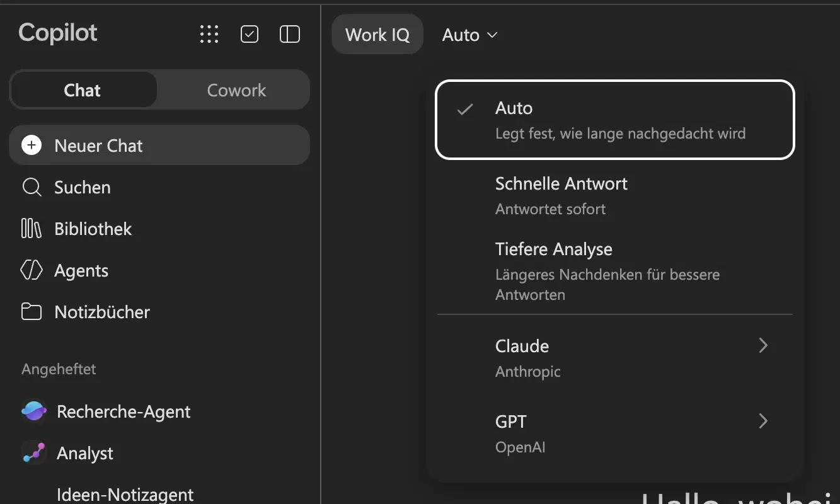Switch to the Cowork tab
The image size is (840, 504).
[x=236, y=90]
